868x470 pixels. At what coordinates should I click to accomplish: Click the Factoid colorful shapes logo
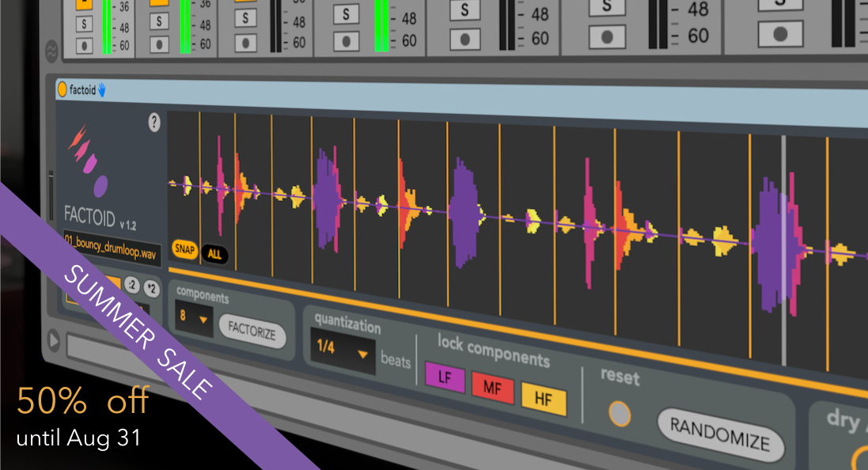tap(89, 161)
